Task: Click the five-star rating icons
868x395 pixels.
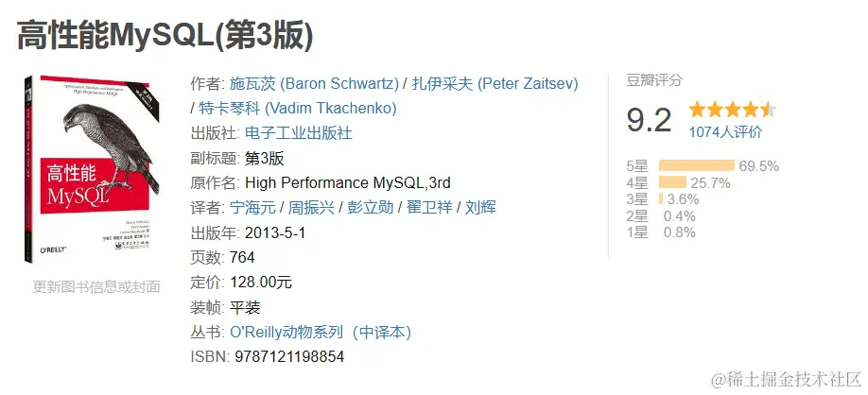Action: coord(732,109)
